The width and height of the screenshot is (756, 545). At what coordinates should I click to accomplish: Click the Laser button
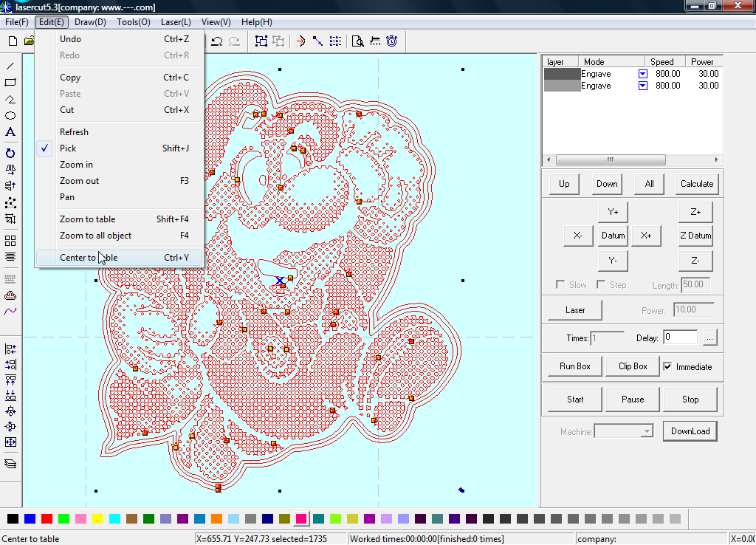574,310
